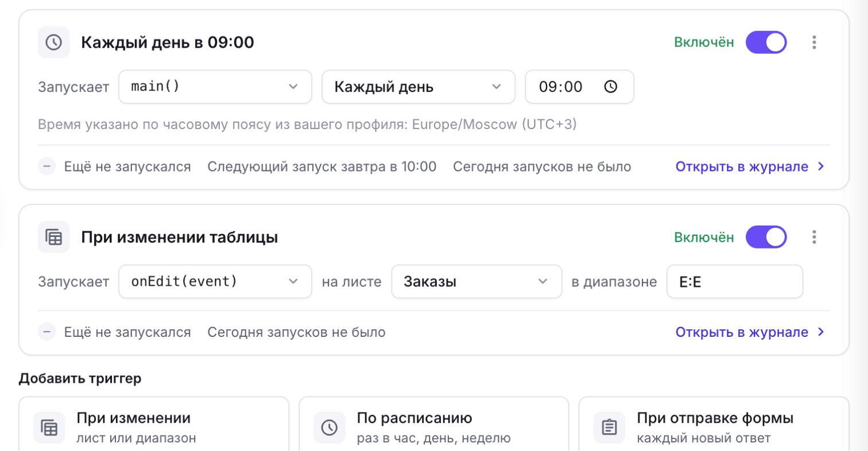868x451 pixels.
Task: Click the «Добавить триггер» heading
Action: tap(80, 378)
